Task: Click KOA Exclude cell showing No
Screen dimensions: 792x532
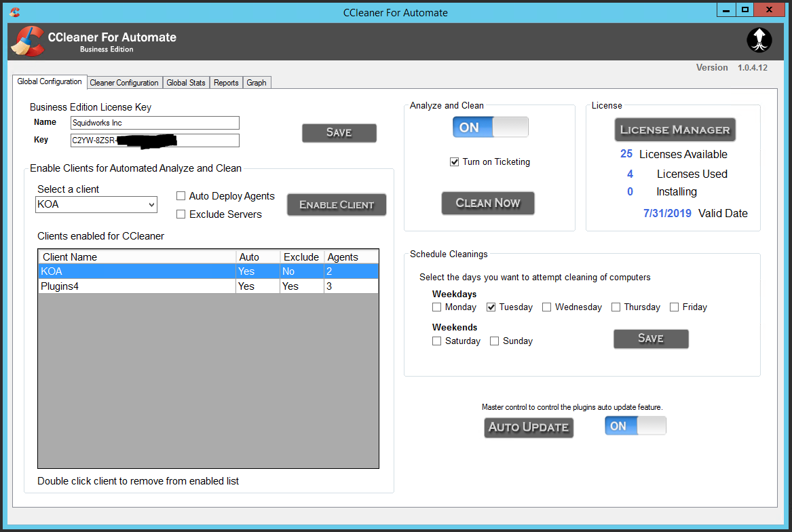Action: pyautogui.click(x=302, y=271)
